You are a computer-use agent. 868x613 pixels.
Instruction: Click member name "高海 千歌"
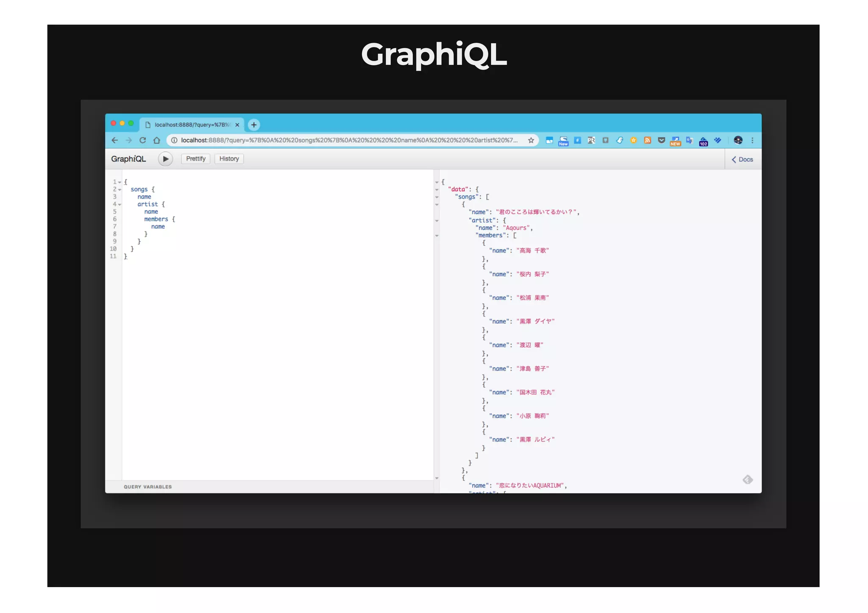[532, 251]
